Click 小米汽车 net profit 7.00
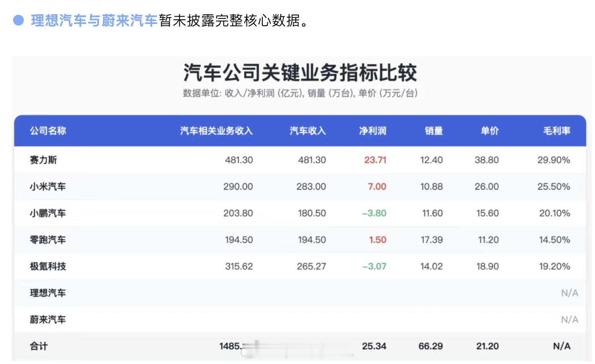 377,187
